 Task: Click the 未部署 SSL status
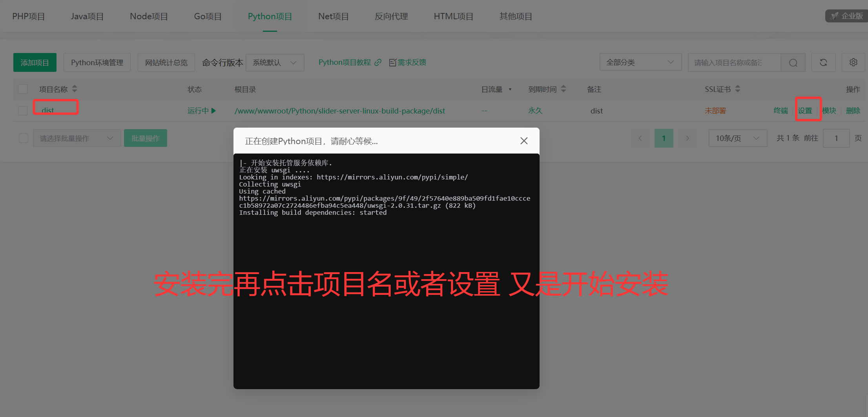tap(715, 111)
